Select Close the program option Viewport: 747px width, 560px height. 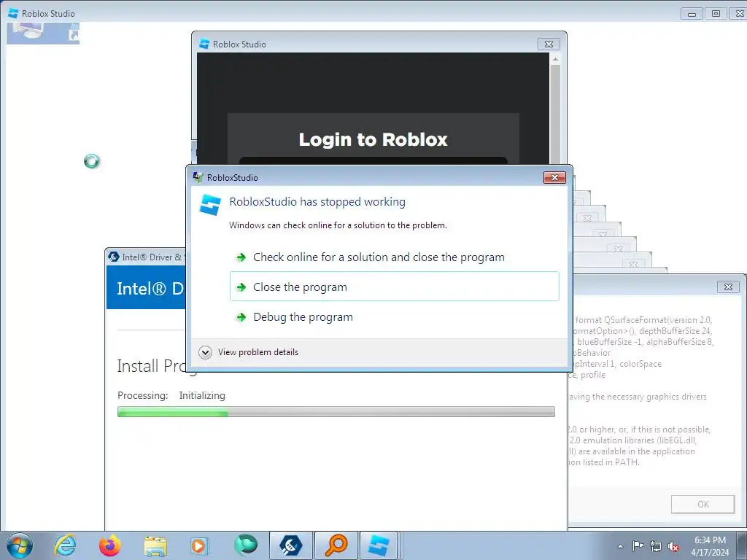tap(394, 287)
